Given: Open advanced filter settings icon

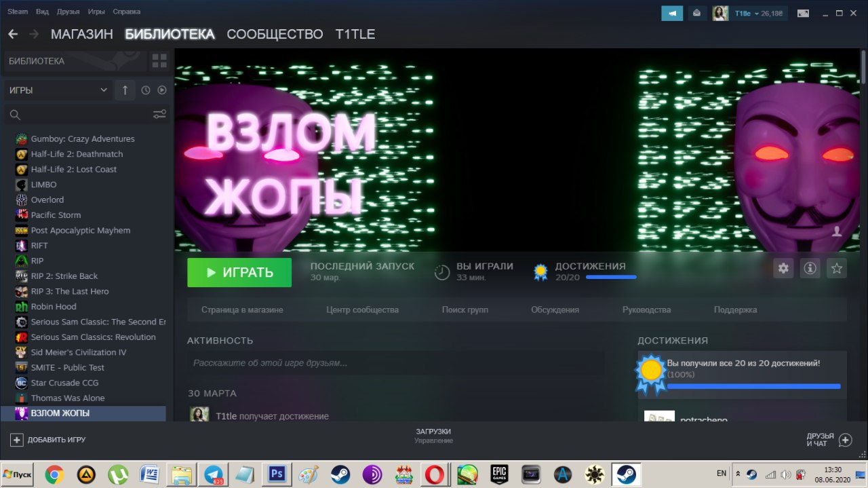Looking at the screenshot, I should coord(159,114).
